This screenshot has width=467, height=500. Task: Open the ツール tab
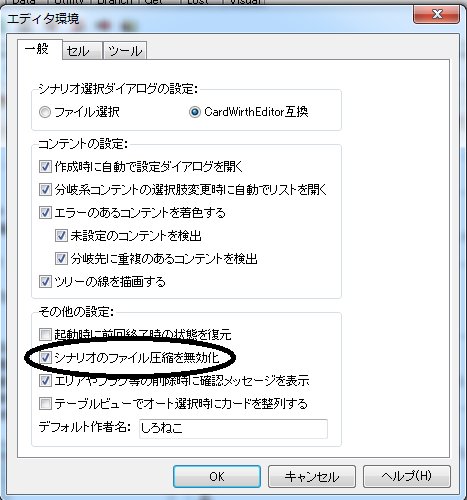coord(125,51)
